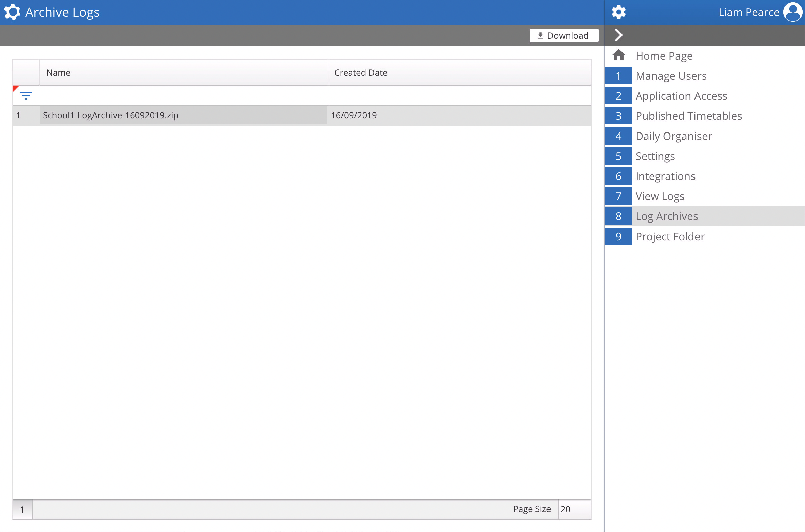Click number 1 tile for Manage Users
Screen dimensions: 805x532
point(618,76)
